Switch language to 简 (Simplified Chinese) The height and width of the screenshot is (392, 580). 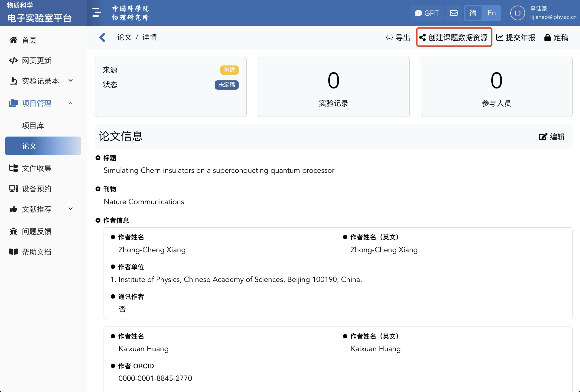click(x=473, y=13)
